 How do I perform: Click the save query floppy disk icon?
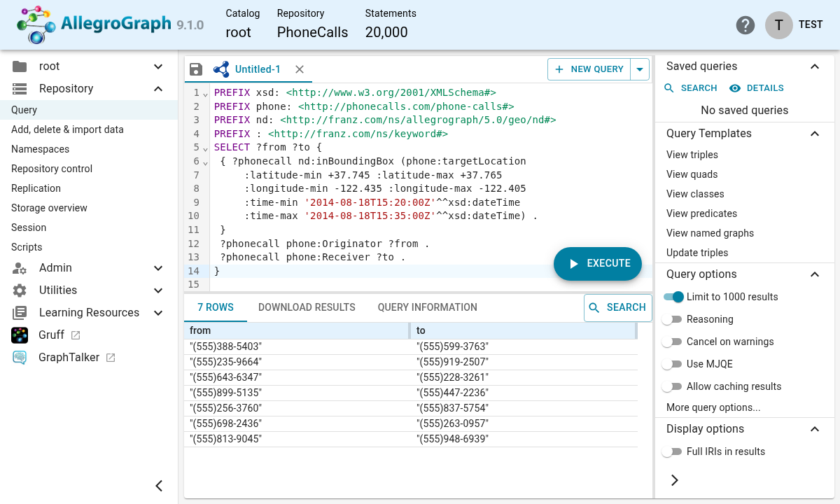tap(196, 69)
